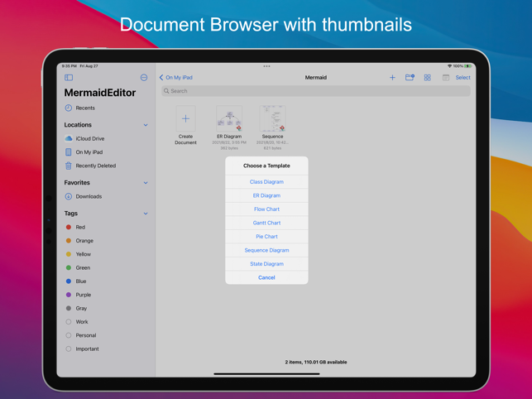Collapse the Locations section

tap(146, 125)
